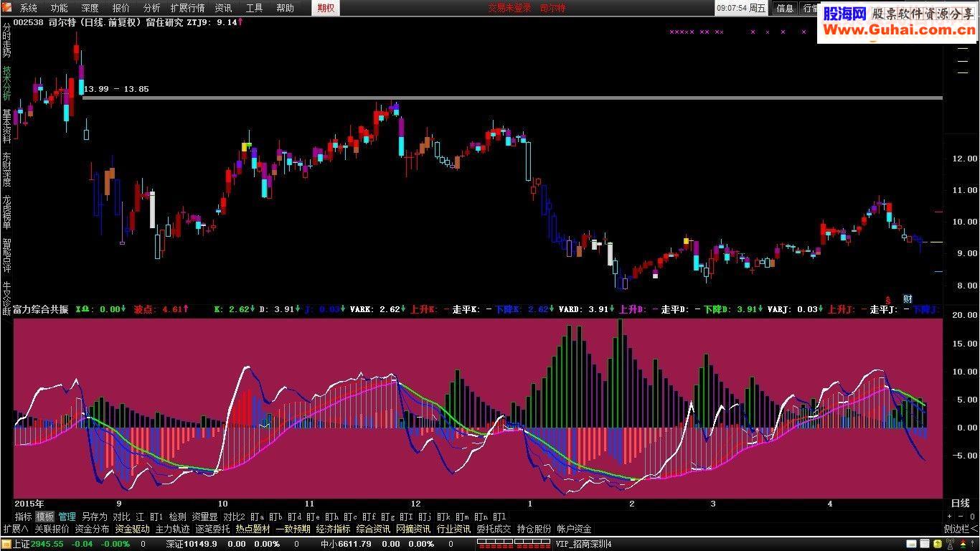Select the 盯l template tab

pos(499,517)
